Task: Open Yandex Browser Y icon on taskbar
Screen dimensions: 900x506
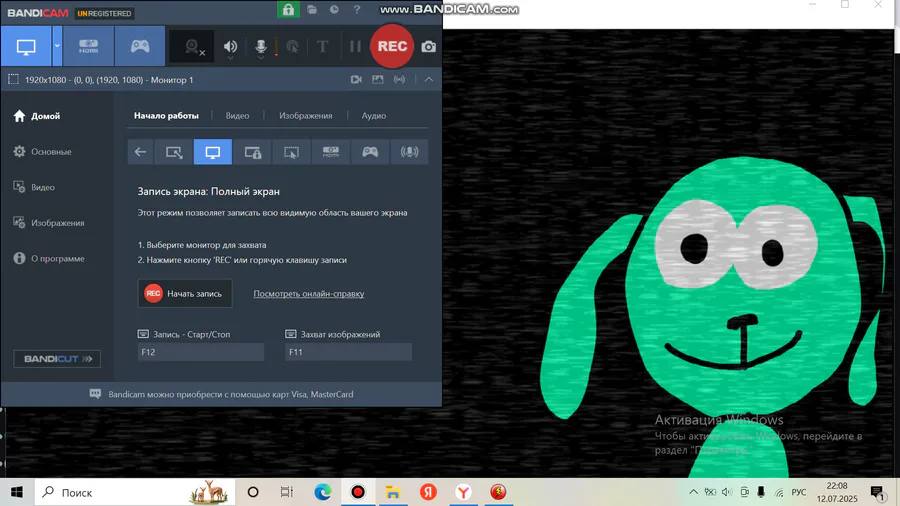Action: [463, 492]
